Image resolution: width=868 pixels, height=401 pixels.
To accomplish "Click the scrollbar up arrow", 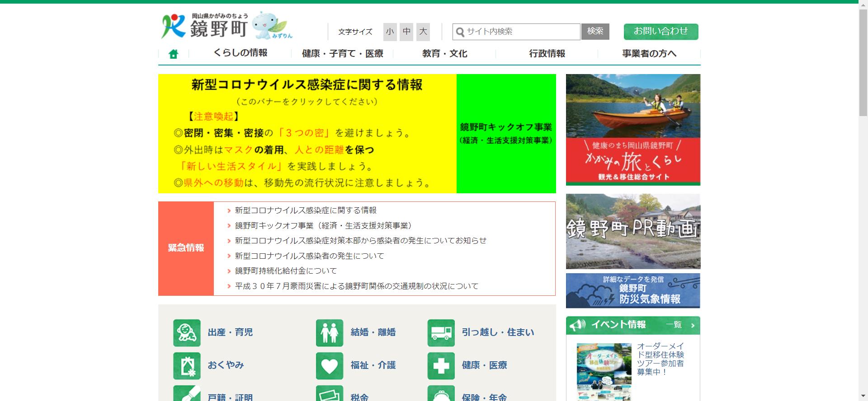I will point(863,4).
